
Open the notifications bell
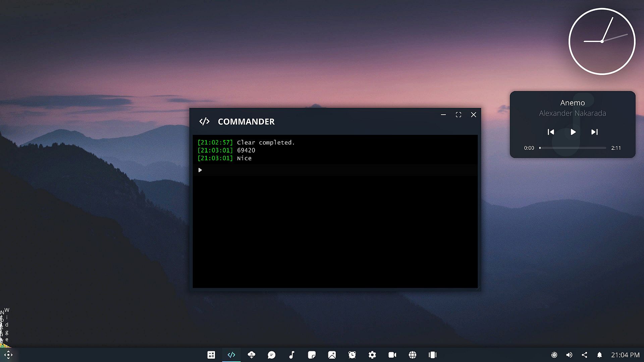click(x=599, y=355)
